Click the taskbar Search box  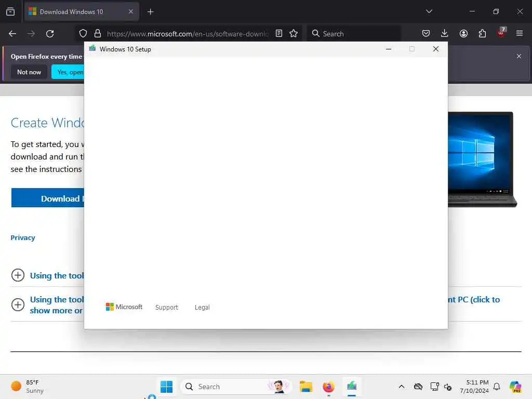[x=236, y=387]
